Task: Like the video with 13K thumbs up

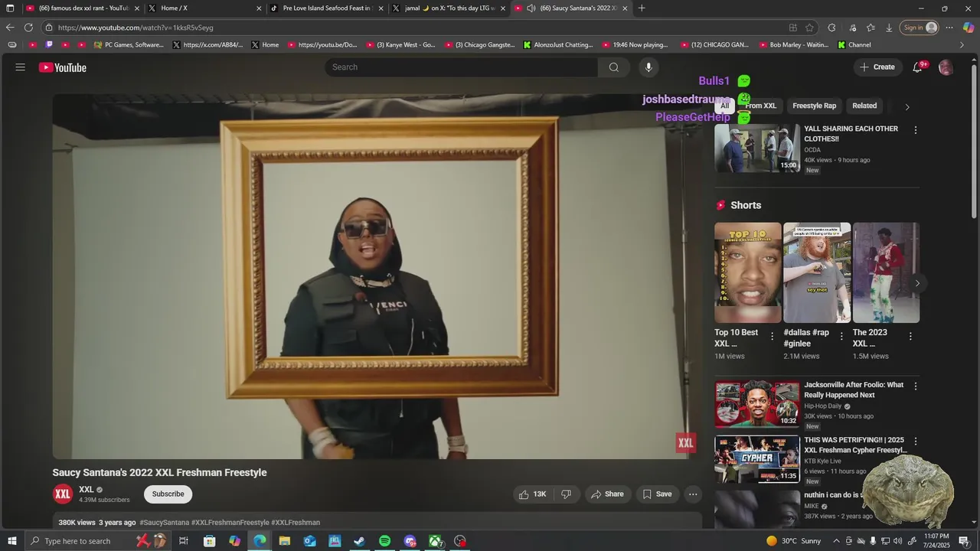Action: click(533, 494)
